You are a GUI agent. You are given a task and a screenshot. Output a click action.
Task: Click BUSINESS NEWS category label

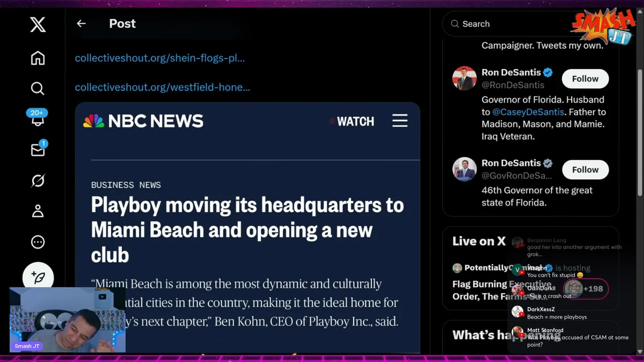point(126,185)
